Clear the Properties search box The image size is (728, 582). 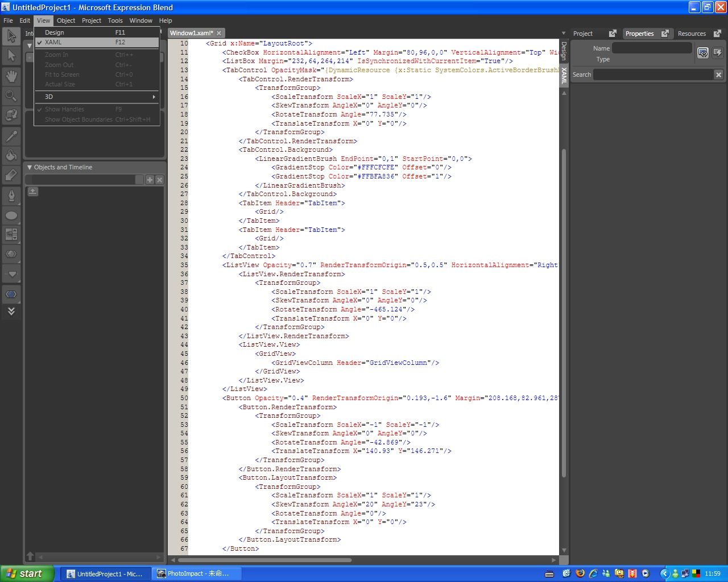[718, 74]
